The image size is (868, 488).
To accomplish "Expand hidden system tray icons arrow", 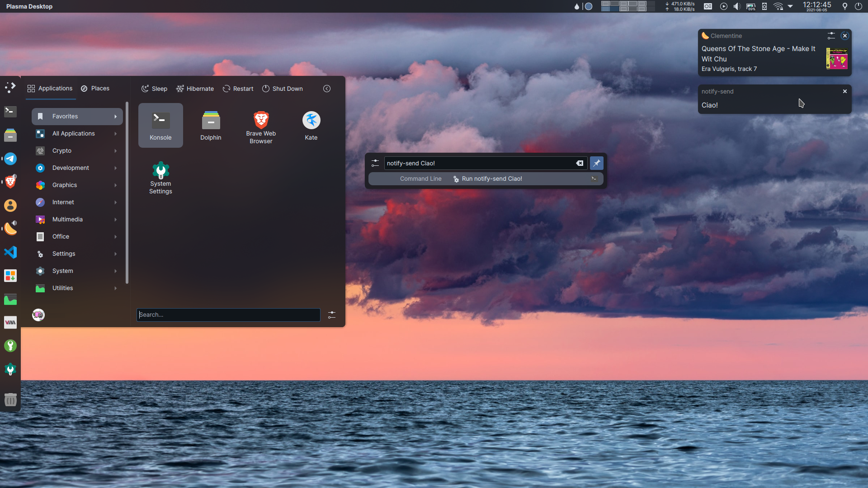I will point(790,6).
